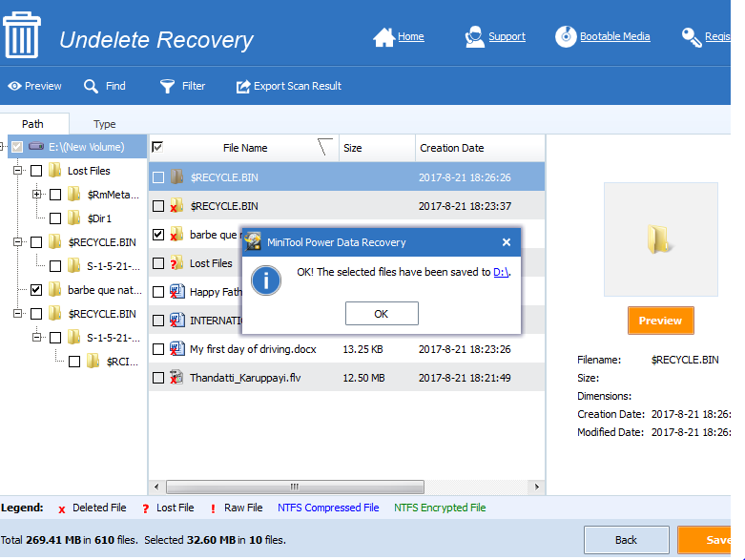Toggle the E:\(New Volume) tree checkbox
Image resolution: width=745 pixels, height=560 pixels.
click(x=17, y=146)
